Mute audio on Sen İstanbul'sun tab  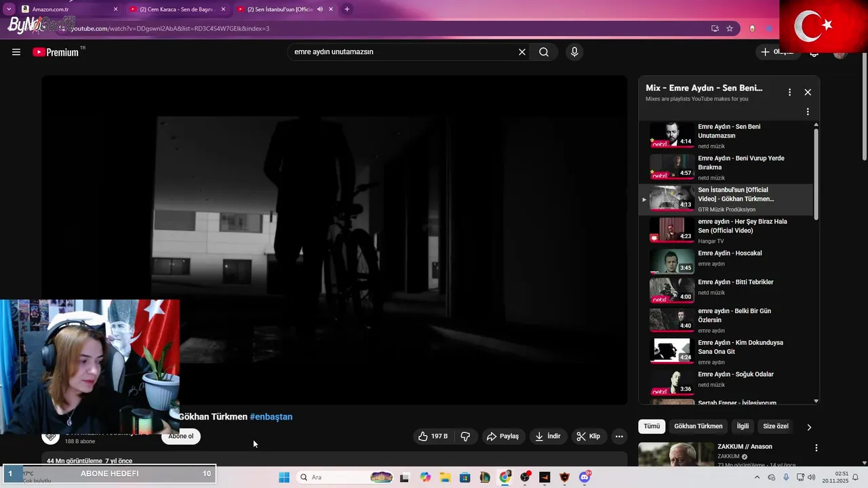[x=319, y=9]
